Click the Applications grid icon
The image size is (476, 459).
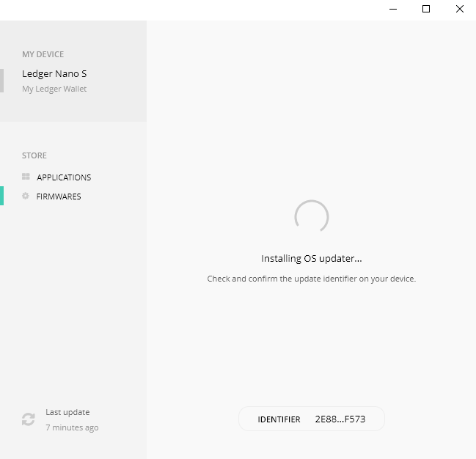(x=26, y=177)
